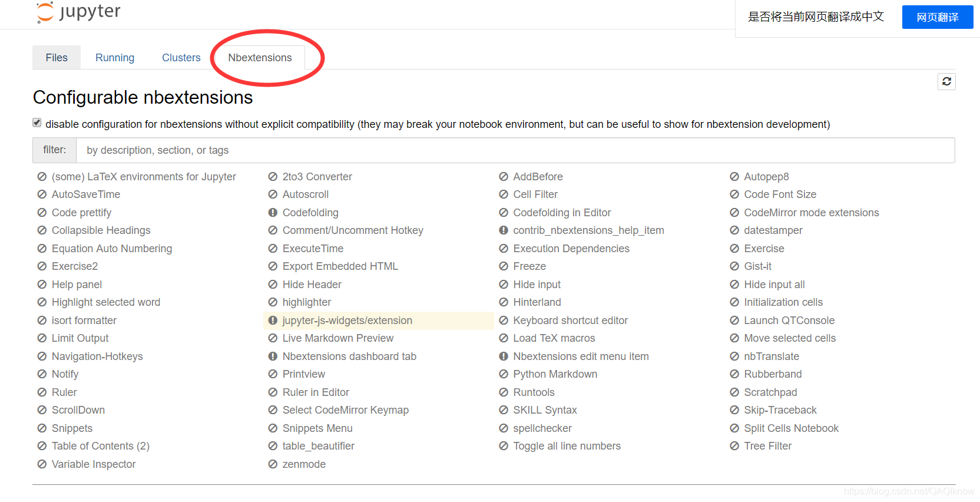Viewport: 980px width, 502px height.
Task: Click the disabled icon beside spellchecker
Action: pyautogui.click(x=504, y=428)
